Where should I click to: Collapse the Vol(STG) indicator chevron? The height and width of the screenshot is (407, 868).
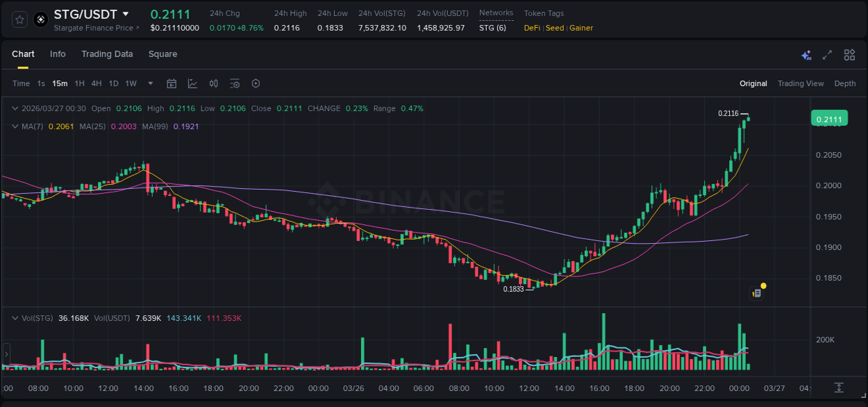pyautogui.click(x=15, y=318)
